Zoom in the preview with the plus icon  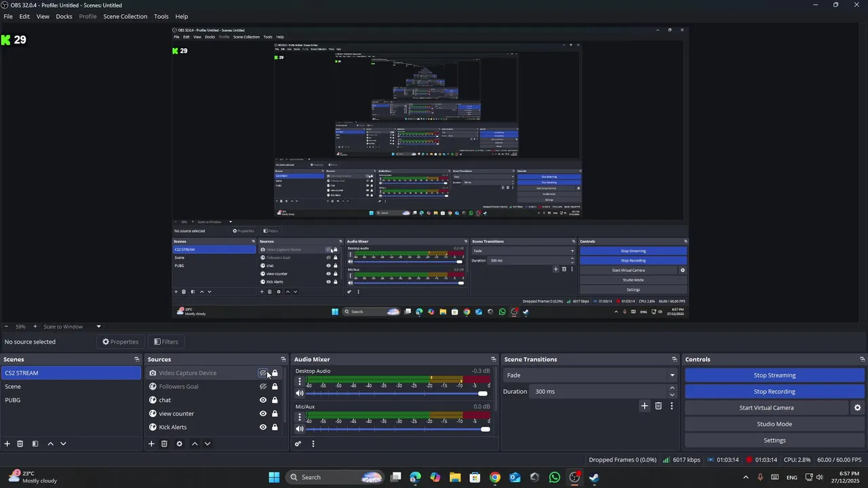point(35,327)
